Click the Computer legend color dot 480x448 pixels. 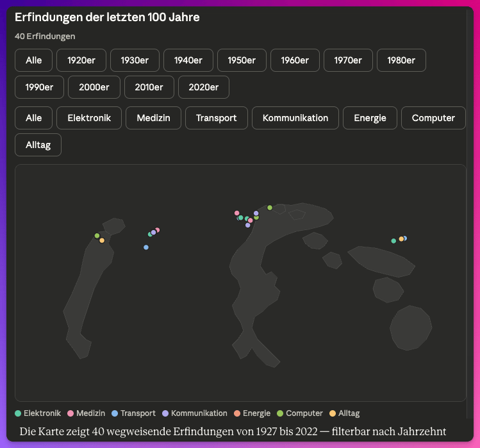pyautogui.click(x=280, y=413)
